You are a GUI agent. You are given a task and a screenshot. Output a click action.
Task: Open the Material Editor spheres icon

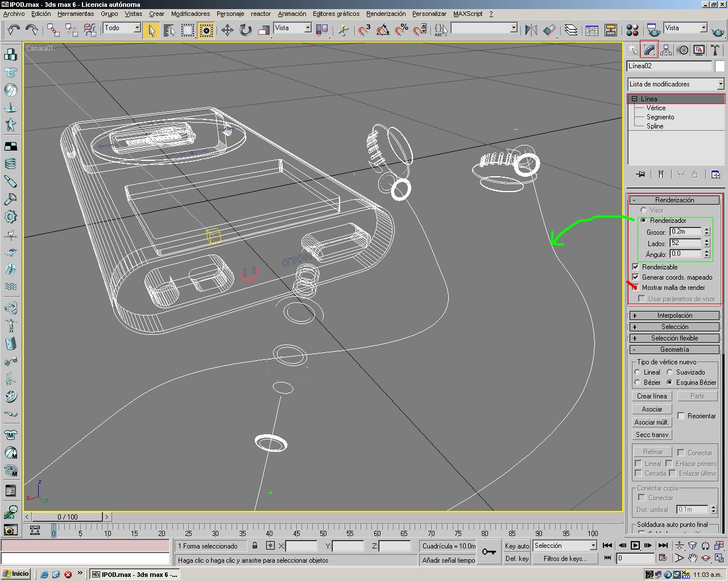click(x=632, y=30)
